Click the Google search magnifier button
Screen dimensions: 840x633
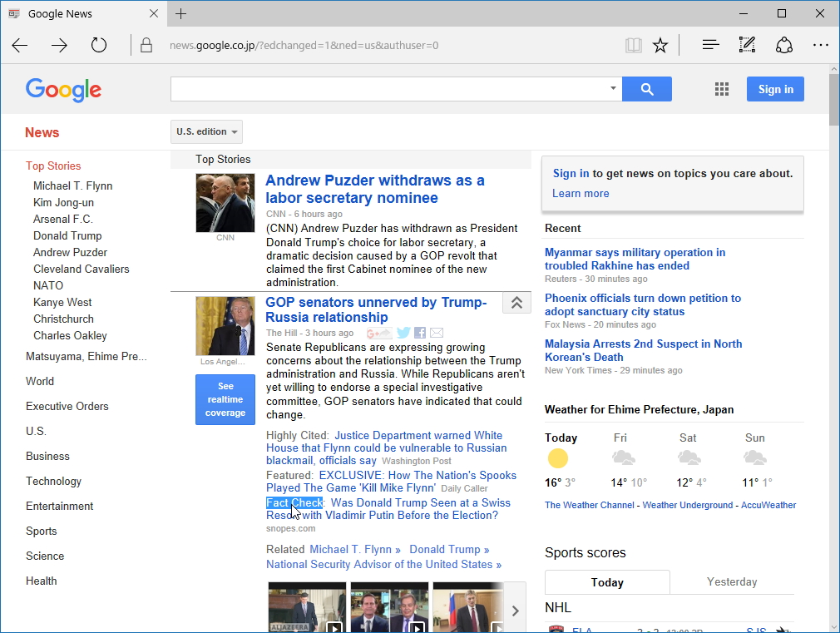point(647,89)
